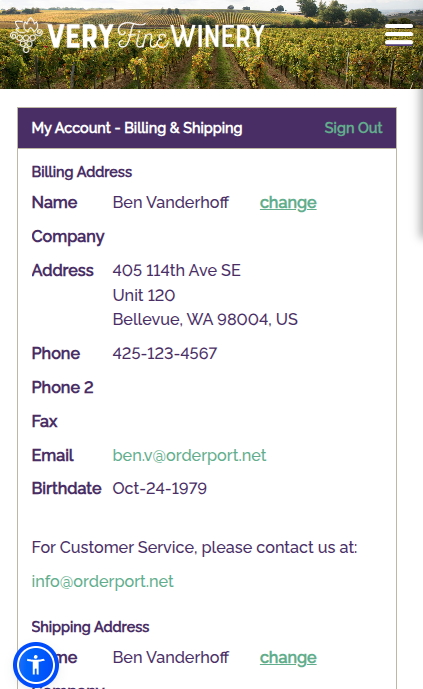Select the Shipping Address heading

90,627
